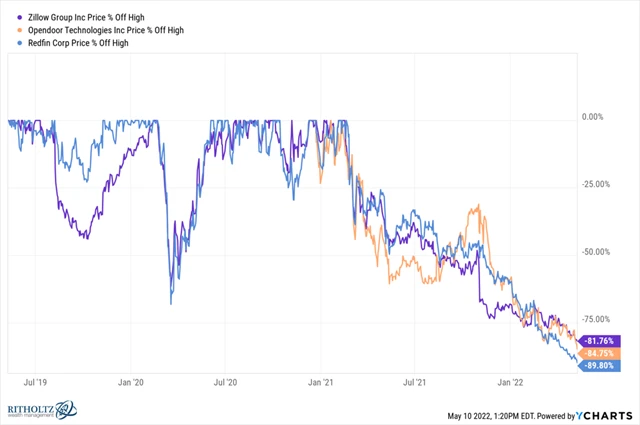Click the Jul '19 x-axis label

pos(36,381)
